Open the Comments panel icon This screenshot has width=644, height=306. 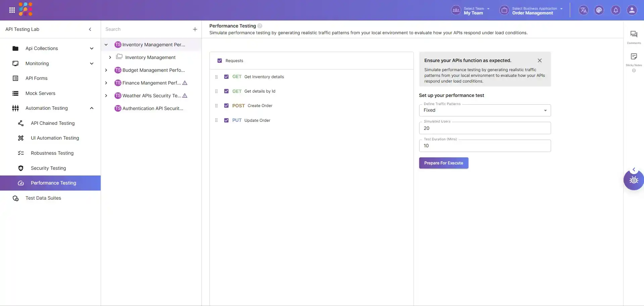(634, 34)
